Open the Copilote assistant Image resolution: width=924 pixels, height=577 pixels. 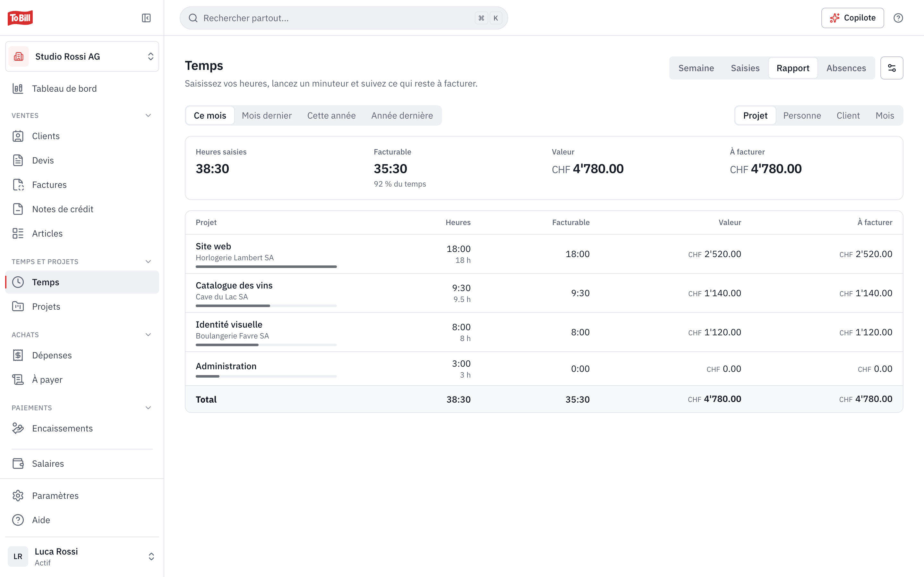[x=852, y=18]
